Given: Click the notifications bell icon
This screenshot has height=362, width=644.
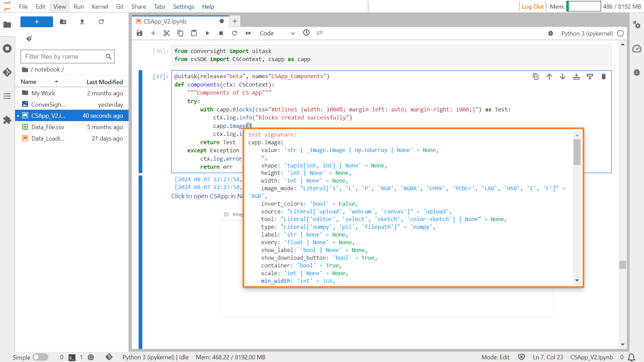Looking at the screenshot, I should point(632,357).
